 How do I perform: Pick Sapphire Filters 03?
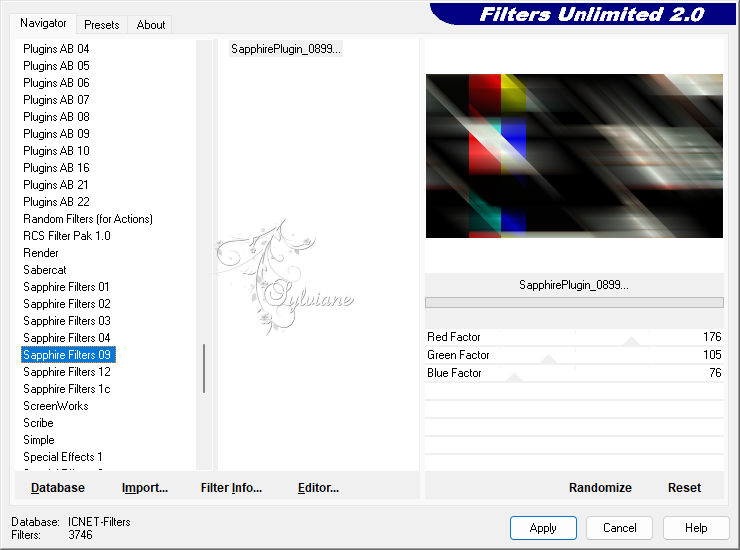pos(67,321)
